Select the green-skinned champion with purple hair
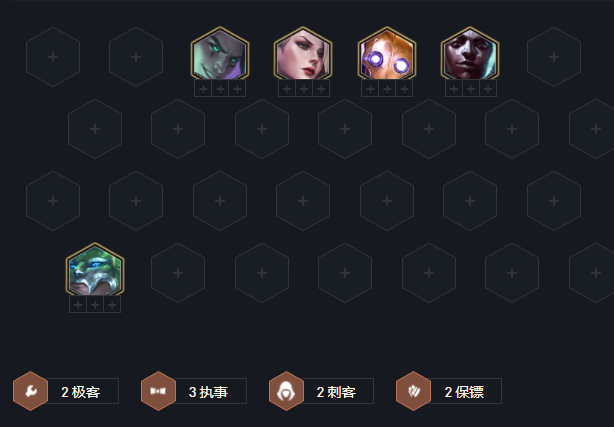Screen dimensions: 614x427 pos(220,54)
